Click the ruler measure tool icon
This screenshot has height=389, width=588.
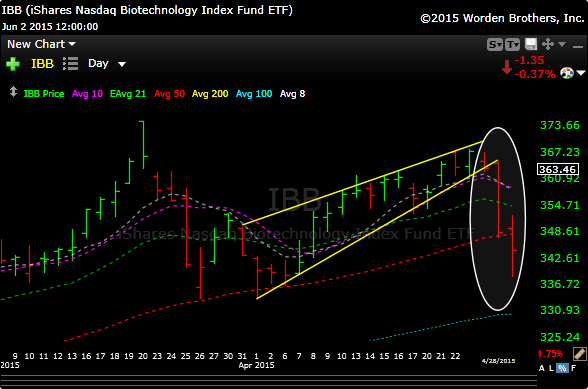579,354
